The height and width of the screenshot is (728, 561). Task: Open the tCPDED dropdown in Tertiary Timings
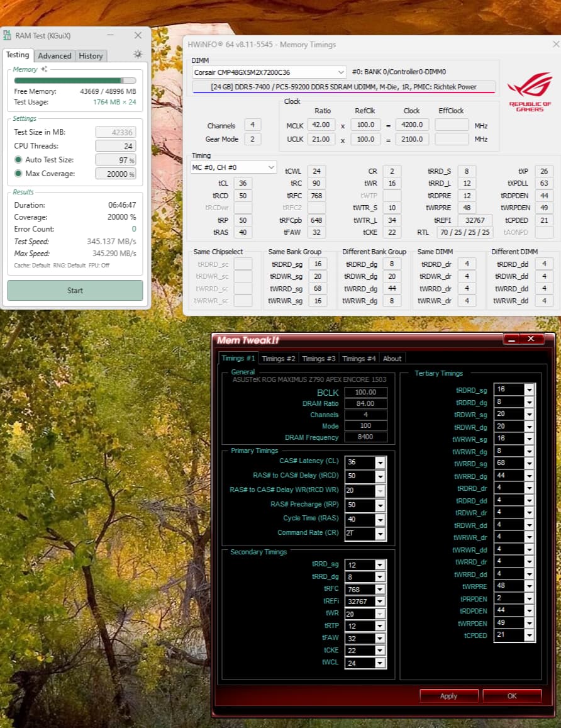[529, 635]
